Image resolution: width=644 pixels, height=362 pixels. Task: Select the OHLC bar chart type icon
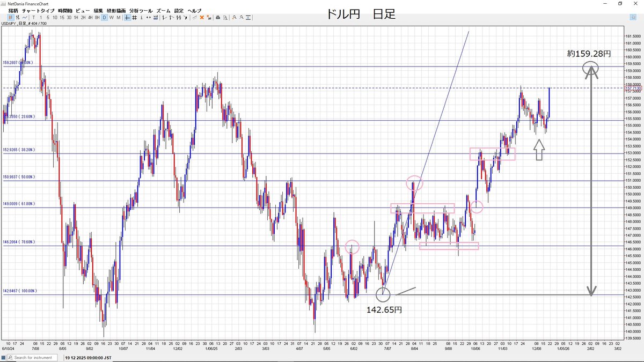tap(18, 17)
